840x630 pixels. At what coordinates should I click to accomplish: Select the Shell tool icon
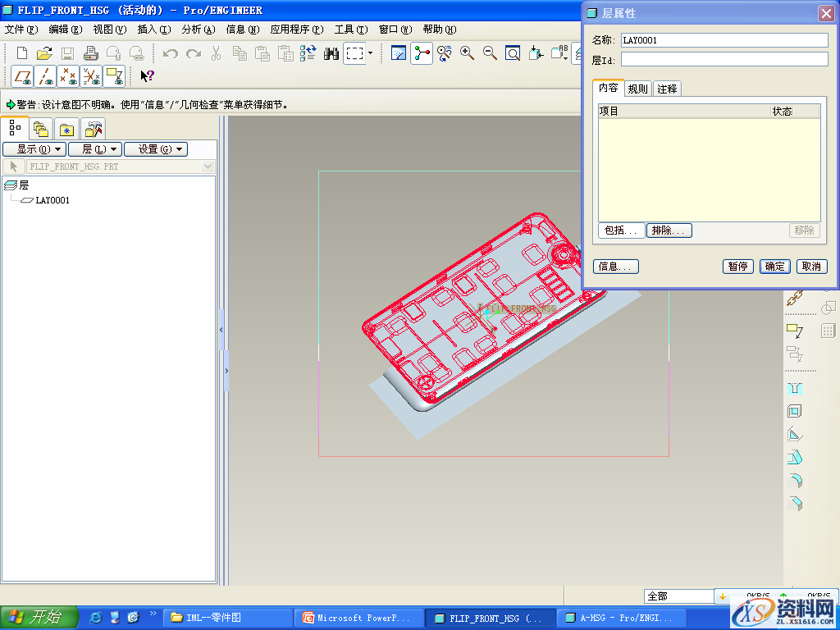coord(794,411)
